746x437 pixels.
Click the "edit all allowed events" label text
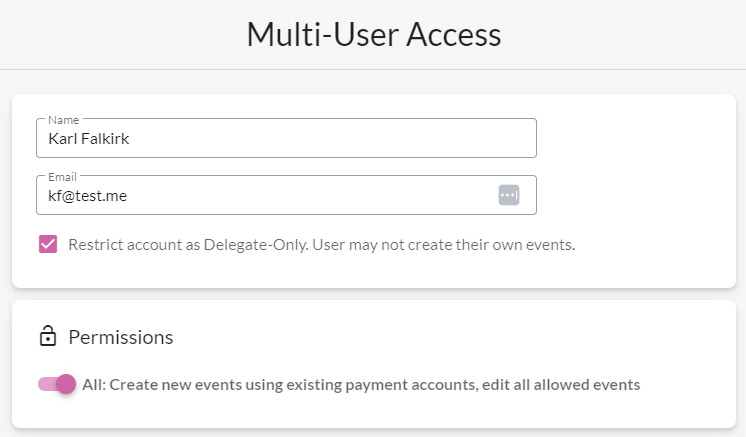[x=561, y=384]
